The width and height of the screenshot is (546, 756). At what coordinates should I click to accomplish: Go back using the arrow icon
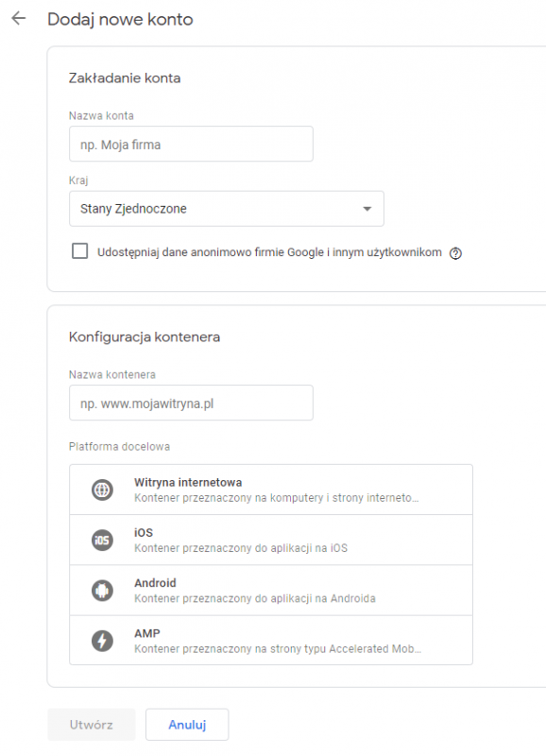click(x=18, y=19)
